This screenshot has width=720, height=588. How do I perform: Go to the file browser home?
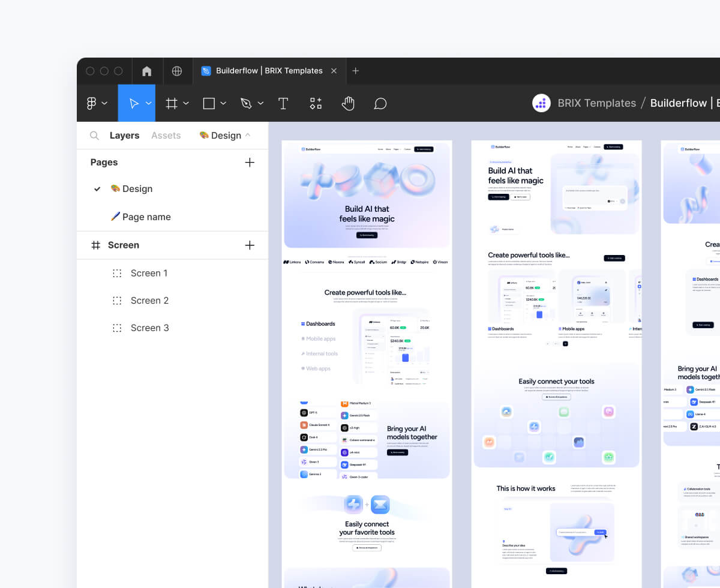tap(146, 71)
